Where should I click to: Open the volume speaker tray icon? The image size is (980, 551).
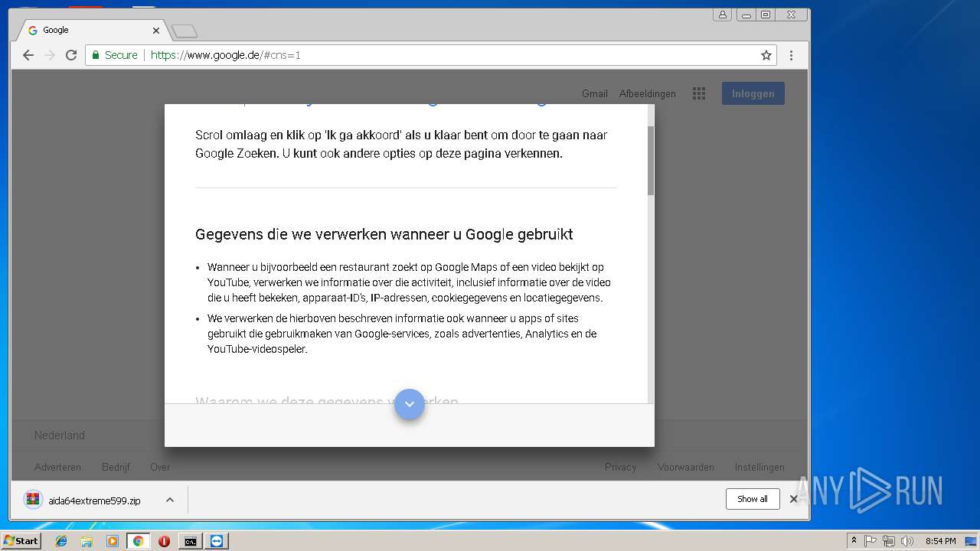907,541
